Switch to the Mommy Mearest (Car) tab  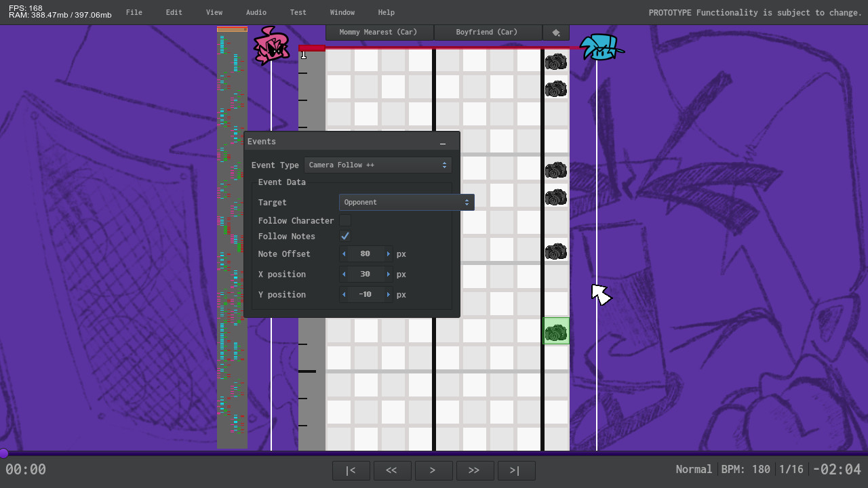(380, 32)
